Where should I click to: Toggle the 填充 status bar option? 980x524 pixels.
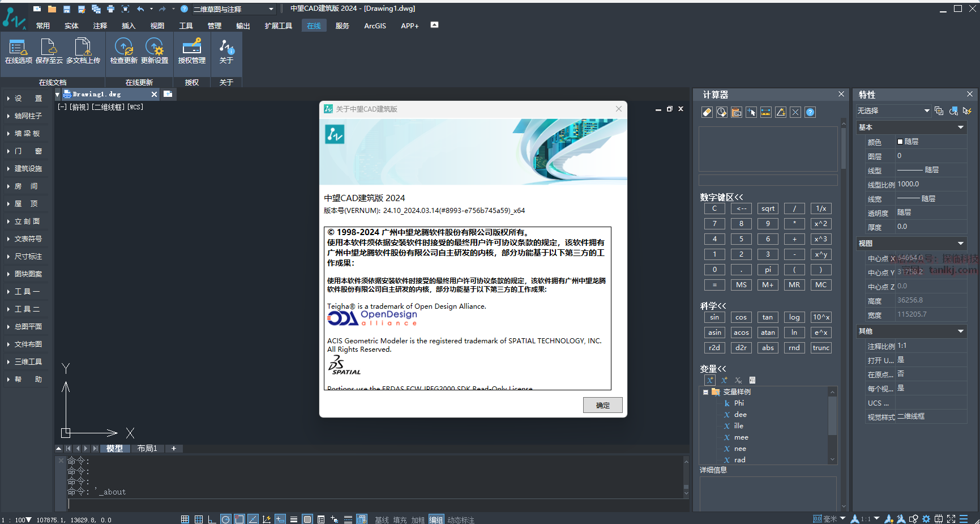coord(400,519)
